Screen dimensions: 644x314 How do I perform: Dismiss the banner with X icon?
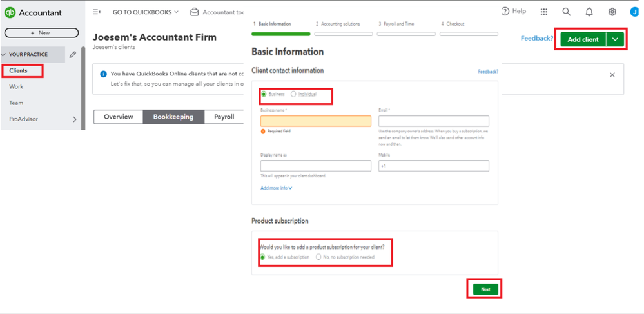(612, 75)
